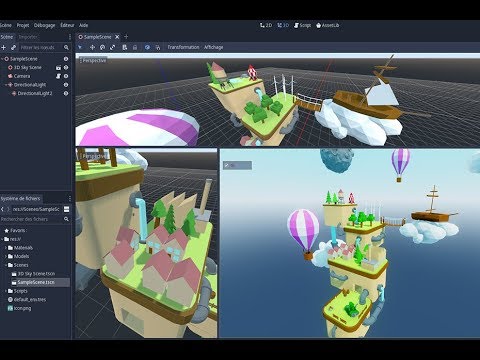Image resolution: width=480 pixels, height=360 pixels.
Task: Click the res:// path field
Action: coord(36,209)
